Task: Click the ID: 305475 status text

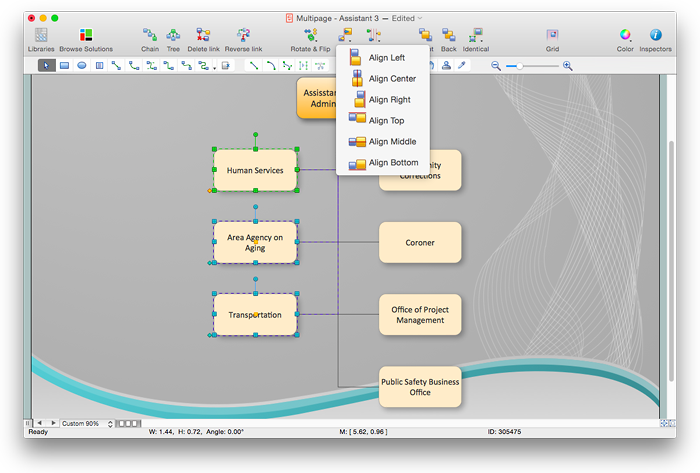Action: (x=504, y=432)
